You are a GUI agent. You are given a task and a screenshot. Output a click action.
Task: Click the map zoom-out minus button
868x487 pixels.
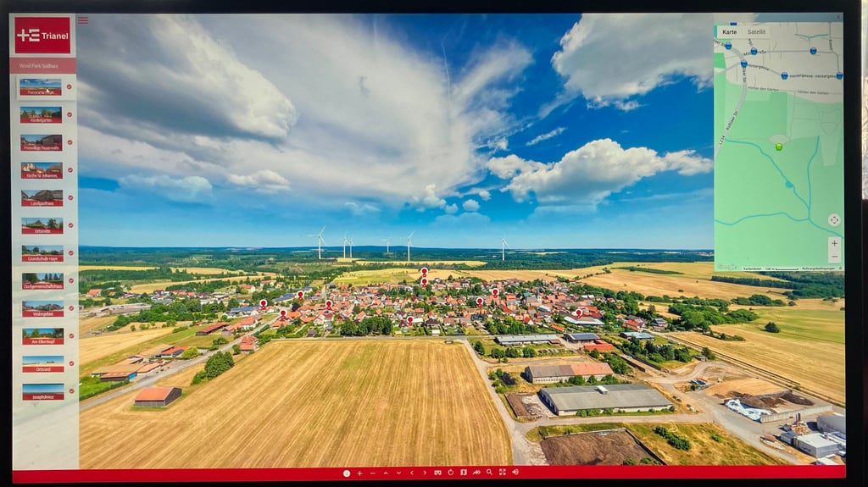pos(834,257)
